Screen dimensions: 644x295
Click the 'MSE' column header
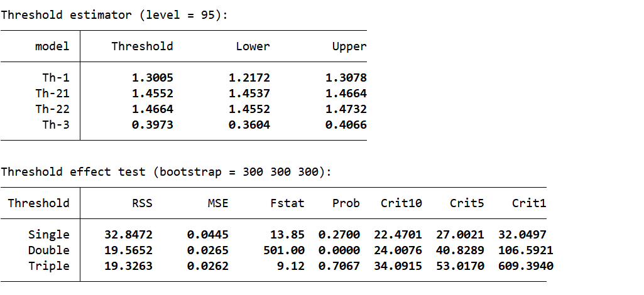[x=218, y=203]
